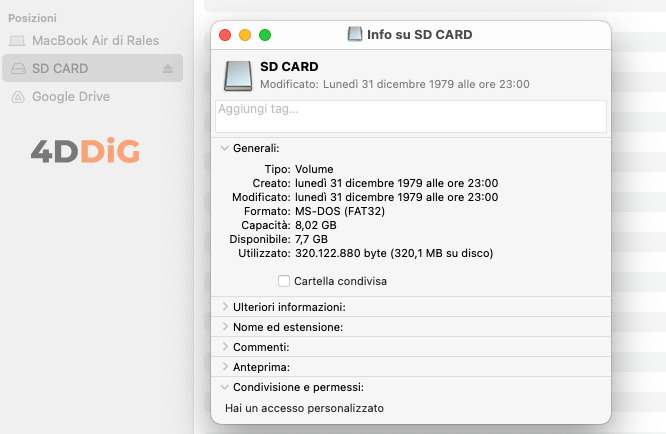
Task: Select MacBook Air di Rales in sidebar
Action: point(92,41)
